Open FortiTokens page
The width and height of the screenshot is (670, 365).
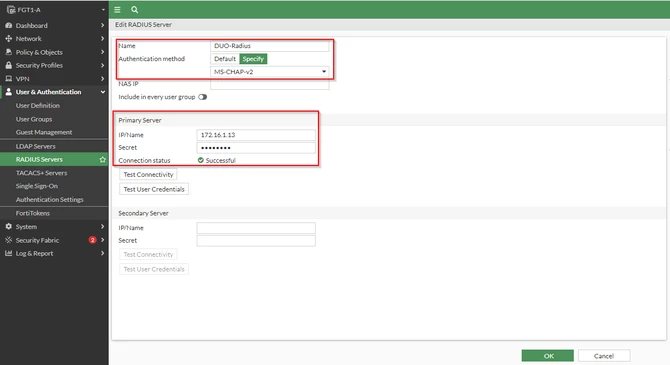click(33, 213)
